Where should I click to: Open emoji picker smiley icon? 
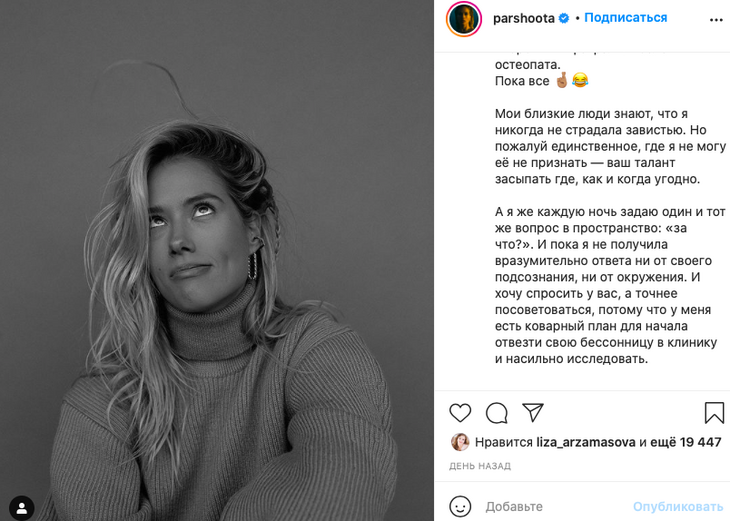pos(460,506)
